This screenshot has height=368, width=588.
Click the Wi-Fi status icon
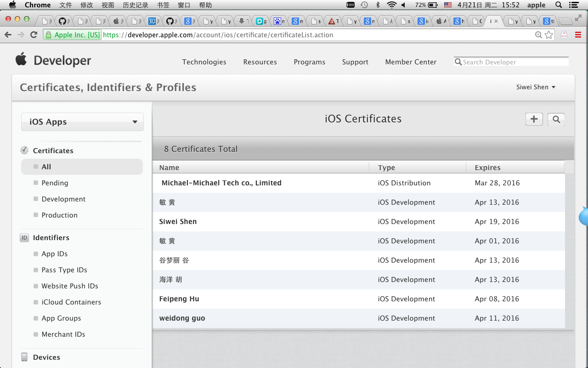click(x=391, y=5)
